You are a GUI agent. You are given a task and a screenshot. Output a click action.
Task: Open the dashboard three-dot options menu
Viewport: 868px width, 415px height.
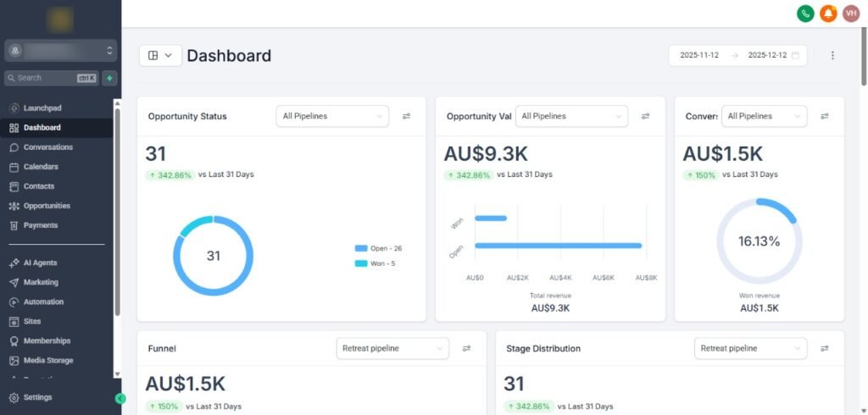point(832,55)
